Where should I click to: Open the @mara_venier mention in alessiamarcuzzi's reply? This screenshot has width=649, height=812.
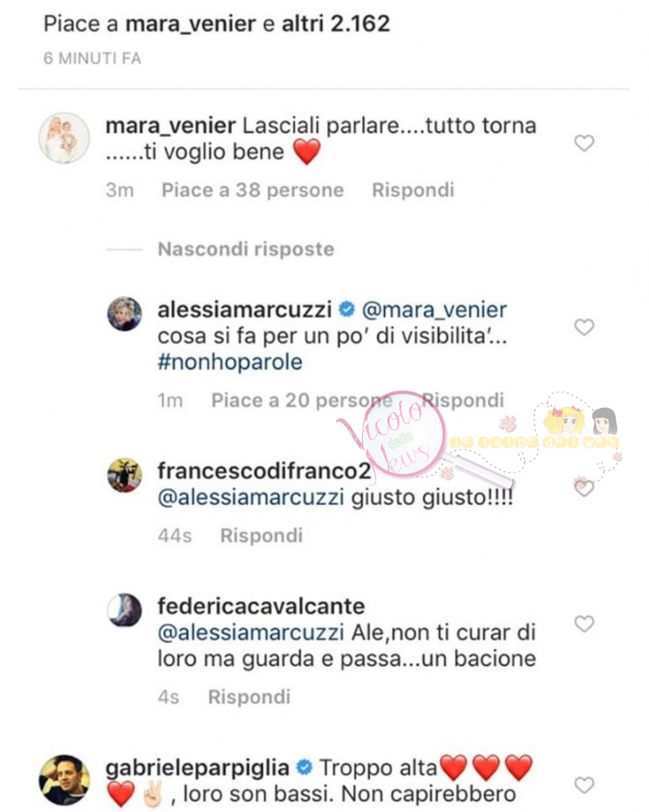point(434,310)
